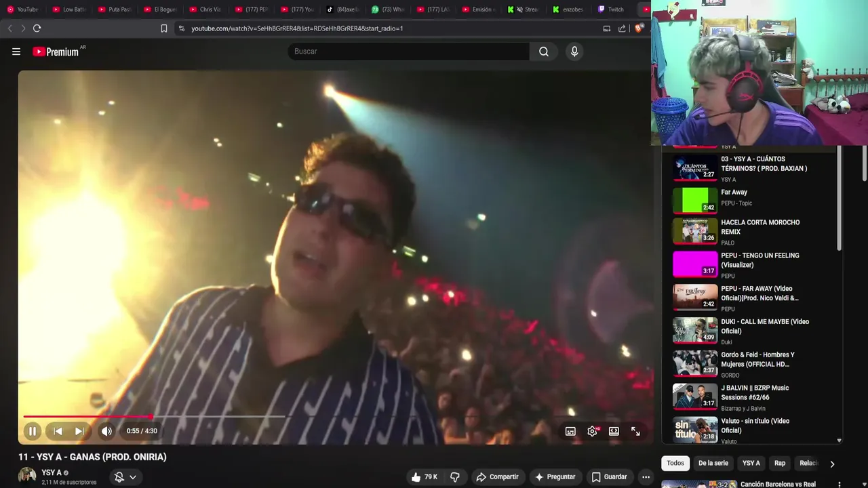
Task: Go back in browser history
Action: pos(9,28)
